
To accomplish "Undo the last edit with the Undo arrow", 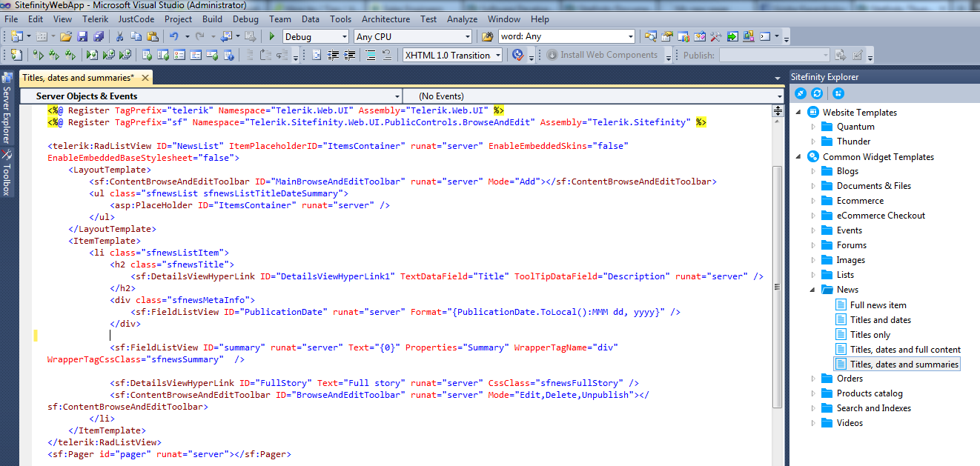I will pyautogui.click(x=174, y=36).
